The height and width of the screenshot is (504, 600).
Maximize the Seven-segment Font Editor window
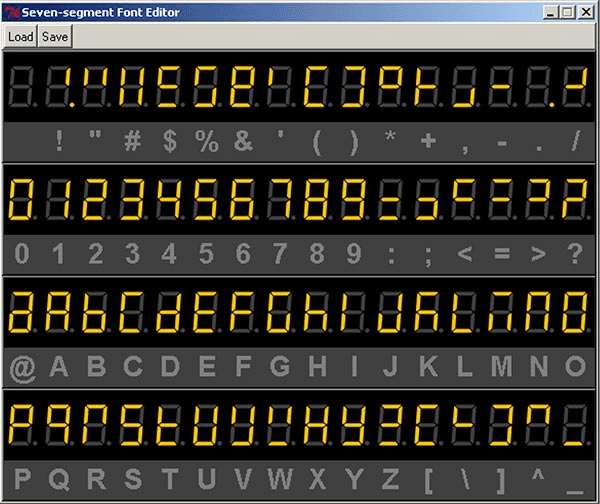566,12
